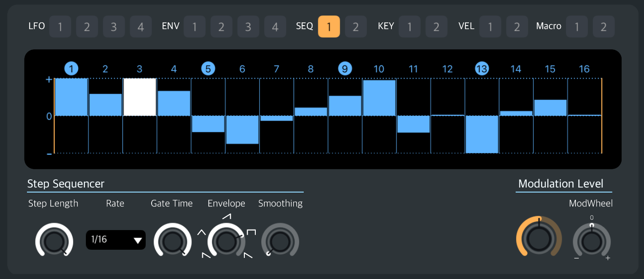The height and width of the screenshot is (279, 644).
Task: Click the white bar at step 3
Action: pos(139,97)
